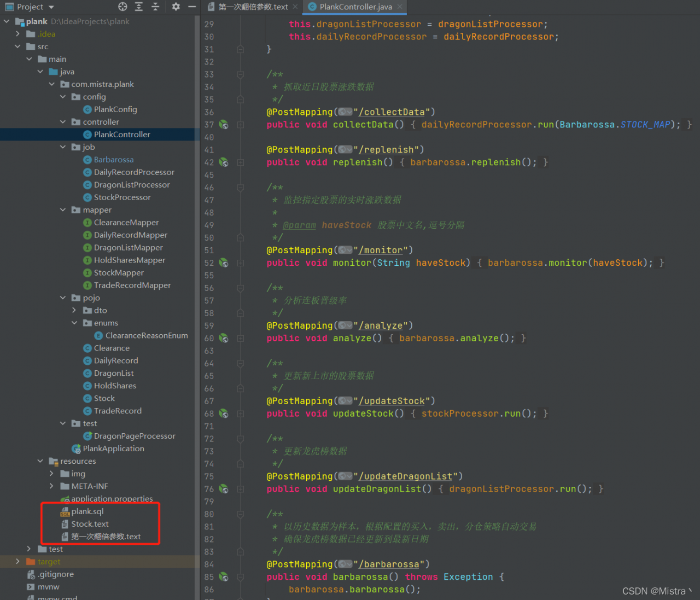
Task: Follow the "/updateDragonList" URL link
Action: pos(406,477)
